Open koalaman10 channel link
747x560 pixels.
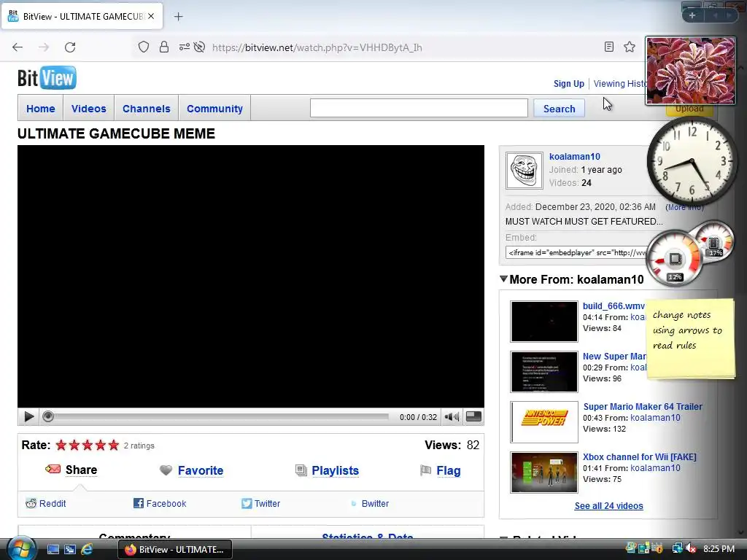[575, 156]
